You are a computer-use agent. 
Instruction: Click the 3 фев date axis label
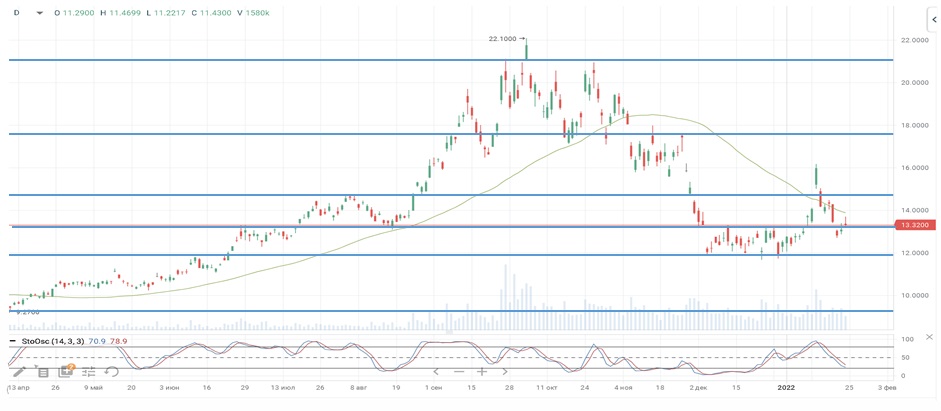coord(885,388)
